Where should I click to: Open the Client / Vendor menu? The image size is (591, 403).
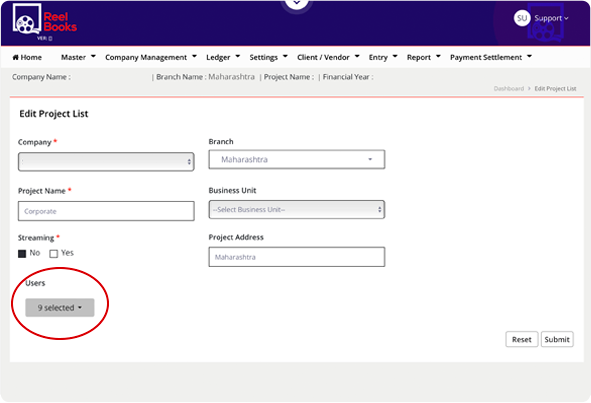pos(328,57)
